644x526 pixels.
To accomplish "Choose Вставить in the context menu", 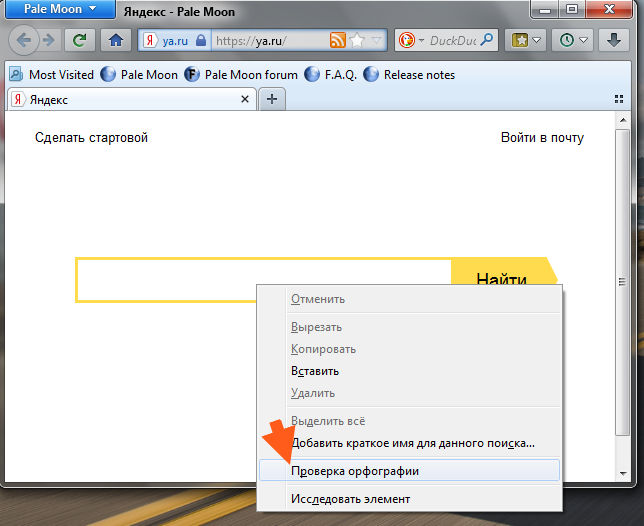I will pos(409,371).
